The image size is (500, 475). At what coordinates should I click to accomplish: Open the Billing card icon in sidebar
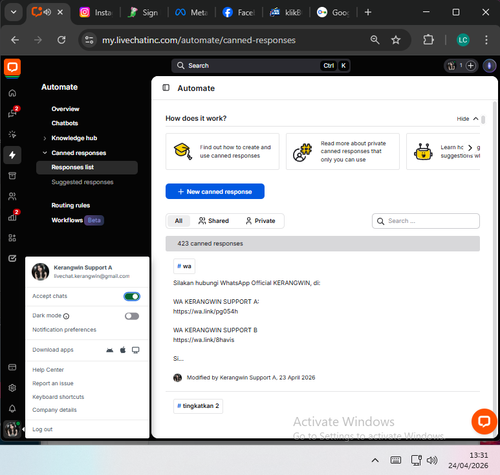click(x=12, y=367)
